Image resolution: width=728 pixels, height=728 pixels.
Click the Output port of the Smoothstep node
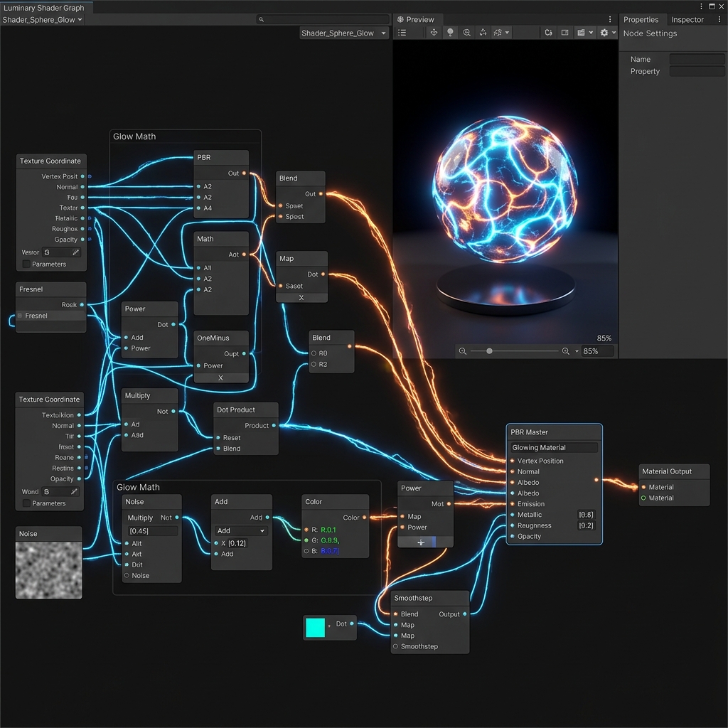click(x=465, y=614)
